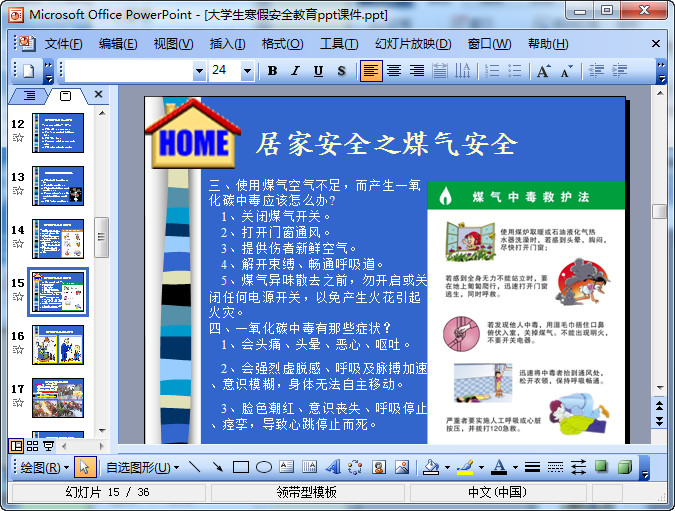The width and height of the screenshot is (675, 511).
Task: Click the Text Box tool
Action: (287, 467)
